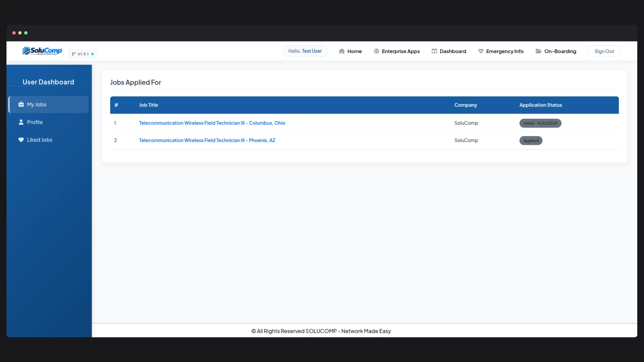The height and width of the screenshot is (362, 644).
Task: Click the My Jobs briefcase icon
Action: point(21,105)
